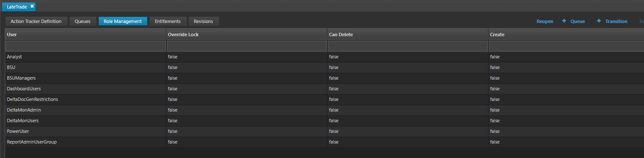Select the BSUManagers user row
This screenshot has height=158, width=644.
tap(324, 78)
